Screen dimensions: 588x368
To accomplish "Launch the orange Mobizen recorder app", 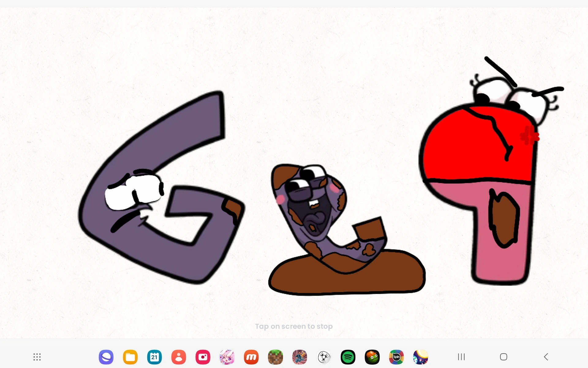I will tap(251, 357).
